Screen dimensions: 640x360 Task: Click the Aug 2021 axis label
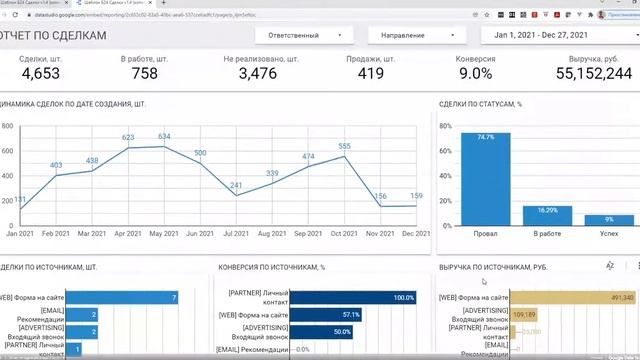tap(272, 233)
